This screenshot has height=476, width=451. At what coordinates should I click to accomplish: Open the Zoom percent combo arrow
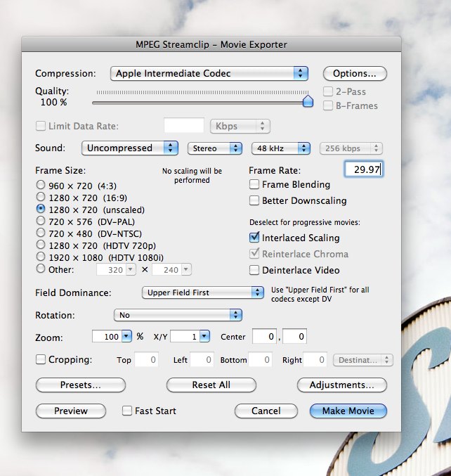point(126,336)
